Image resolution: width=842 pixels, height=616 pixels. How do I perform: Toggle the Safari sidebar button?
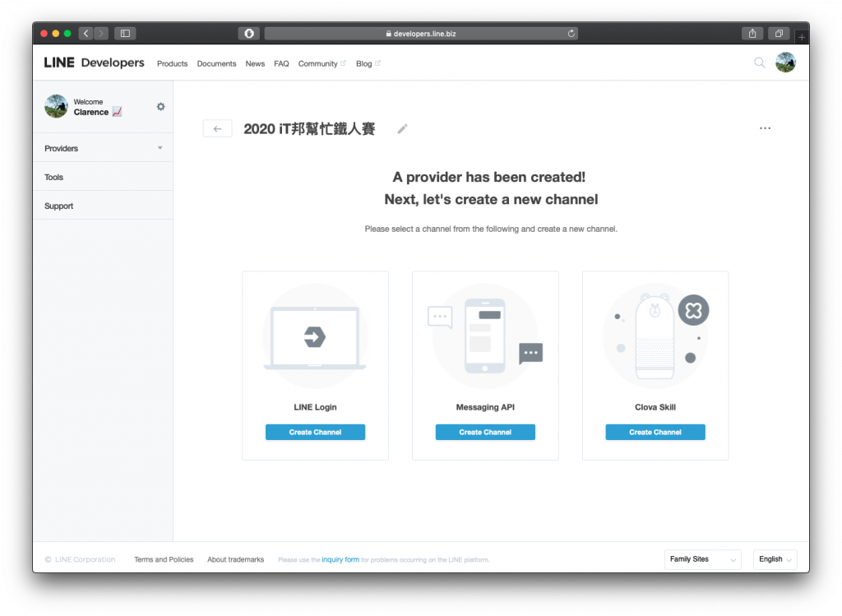125,33
